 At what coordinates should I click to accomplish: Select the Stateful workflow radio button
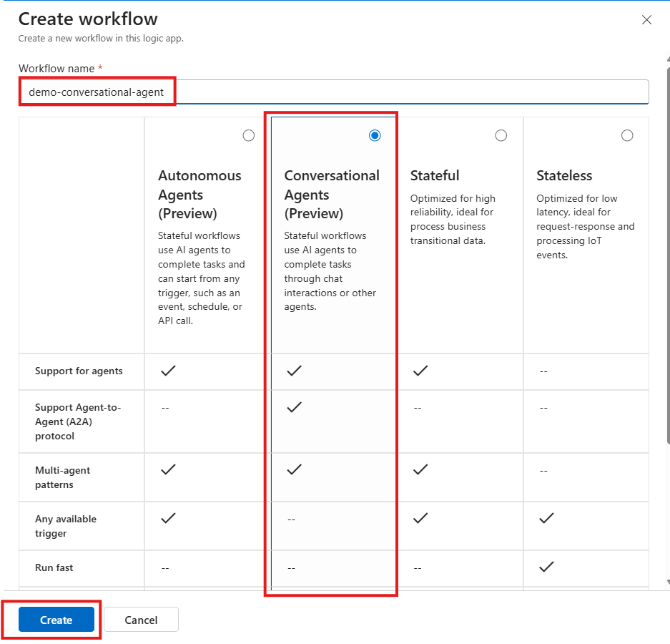pyautogui.click(x=501, y=135)
